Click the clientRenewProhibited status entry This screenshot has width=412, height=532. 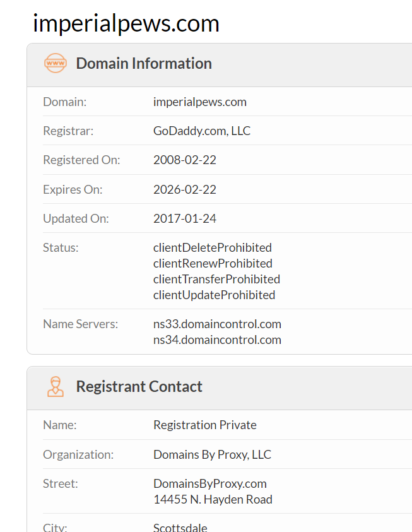(213, 263)
